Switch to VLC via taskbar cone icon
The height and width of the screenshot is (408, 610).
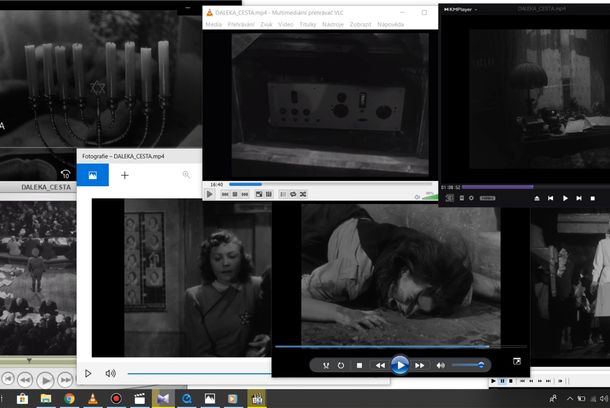(x=93, y=399)
